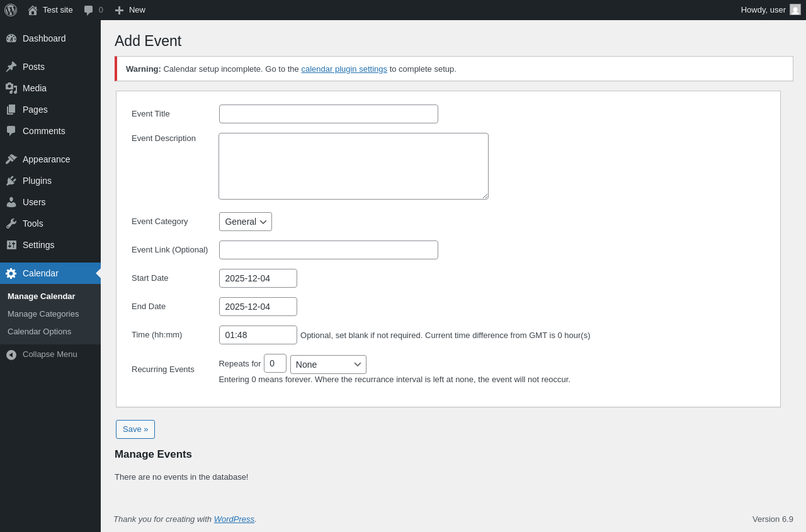Focus the Event Link (Optional) field

pyautogui.click(x=329, y=250)
